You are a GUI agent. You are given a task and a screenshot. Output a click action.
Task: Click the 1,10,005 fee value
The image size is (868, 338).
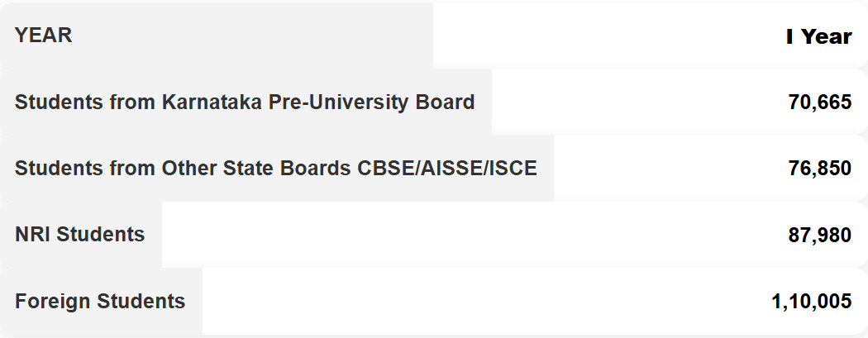tap(811, 301)
